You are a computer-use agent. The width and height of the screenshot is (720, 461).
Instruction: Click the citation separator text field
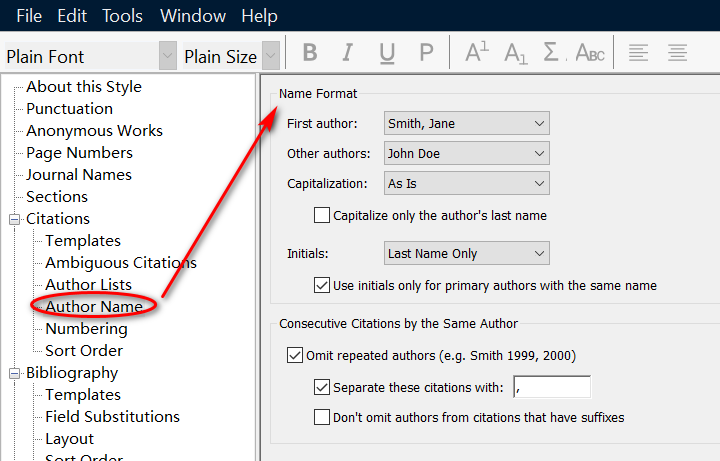[551, 387]
